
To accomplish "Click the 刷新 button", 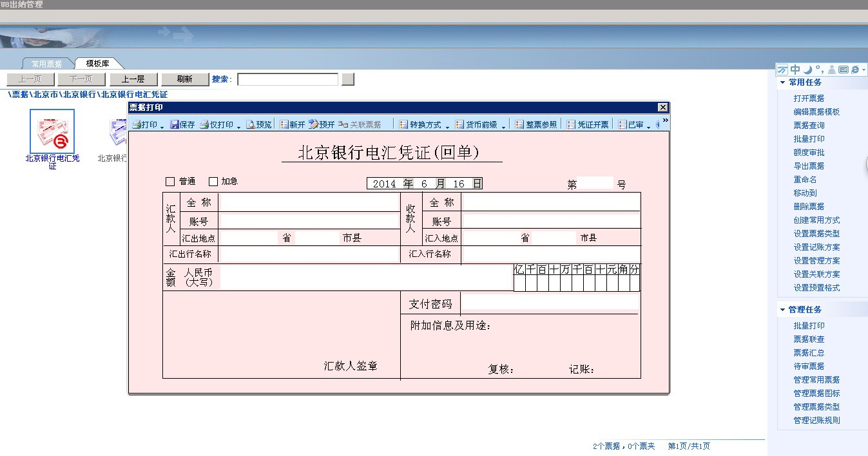I will pos(184,79).
